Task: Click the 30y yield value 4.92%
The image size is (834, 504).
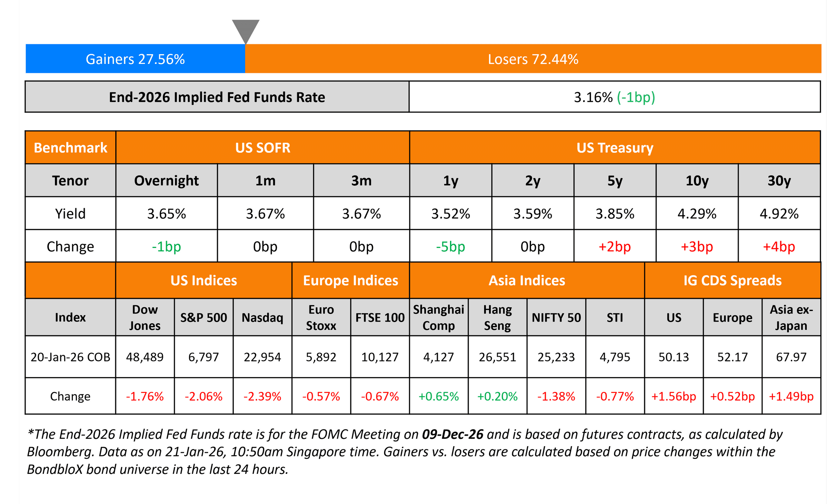Action: click(779, 213)
